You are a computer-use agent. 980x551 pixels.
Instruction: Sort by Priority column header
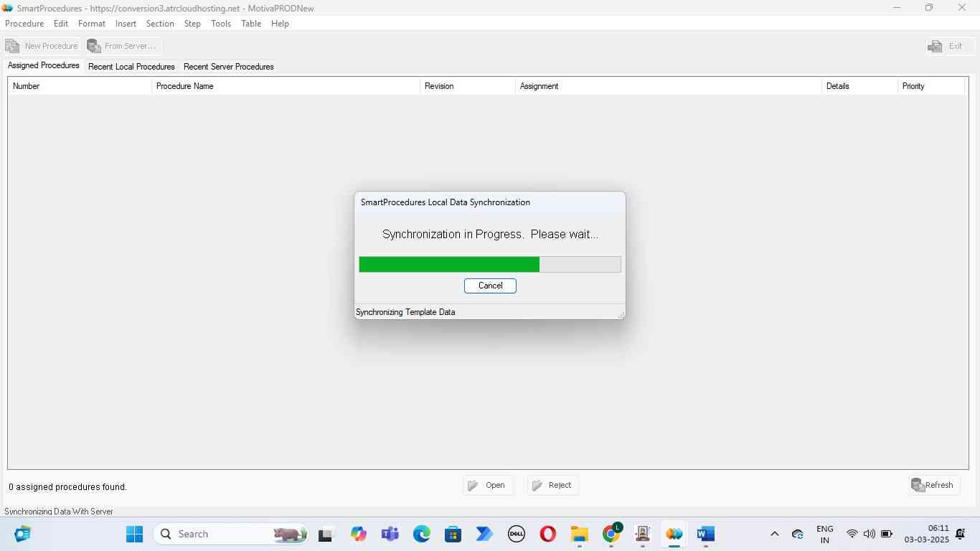point(930,86)
